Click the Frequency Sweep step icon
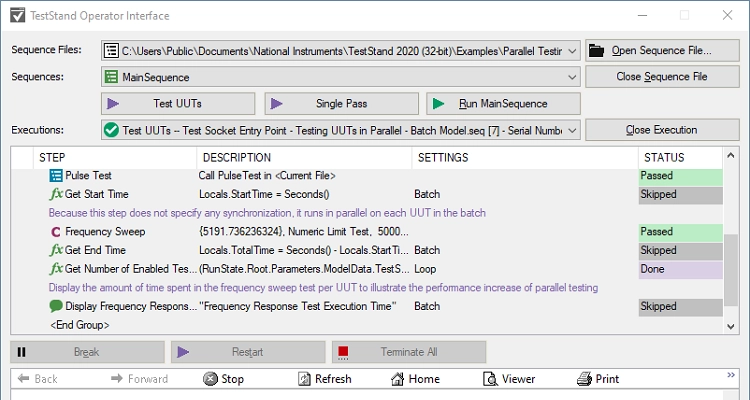Screen dimensions: 750x400 pos(56,232)
